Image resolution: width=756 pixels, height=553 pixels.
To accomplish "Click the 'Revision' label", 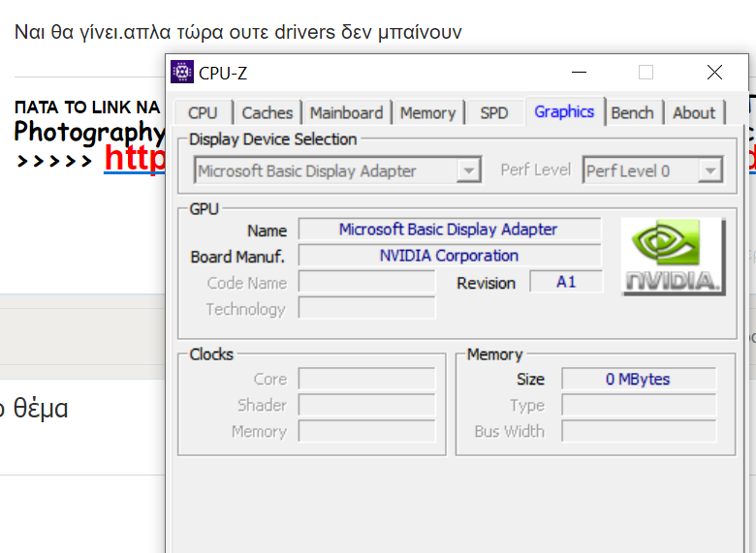I will tap(486, 283).
